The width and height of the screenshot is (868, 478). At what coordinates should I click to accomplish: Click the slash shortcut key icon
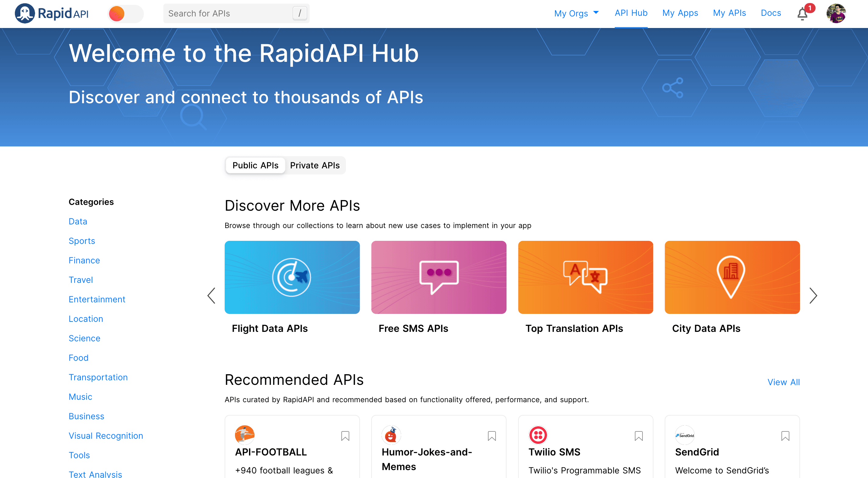click(x=300, y=13)
